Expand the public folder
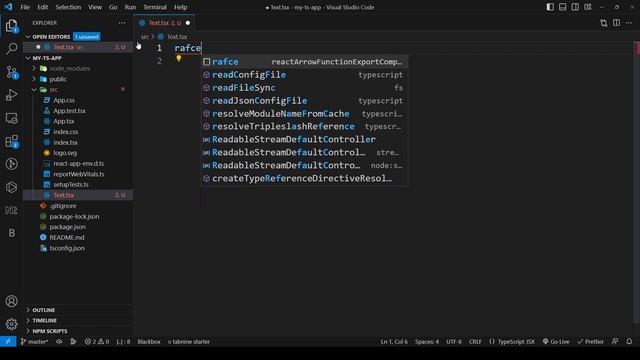This screenshot has height=360, width=640. click(78, 79)
